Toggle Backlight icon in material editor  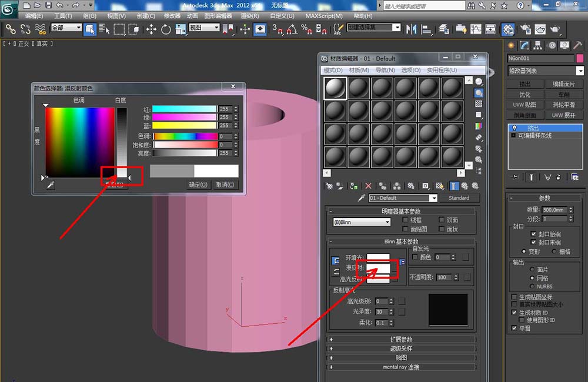click(x=479, y=93)
